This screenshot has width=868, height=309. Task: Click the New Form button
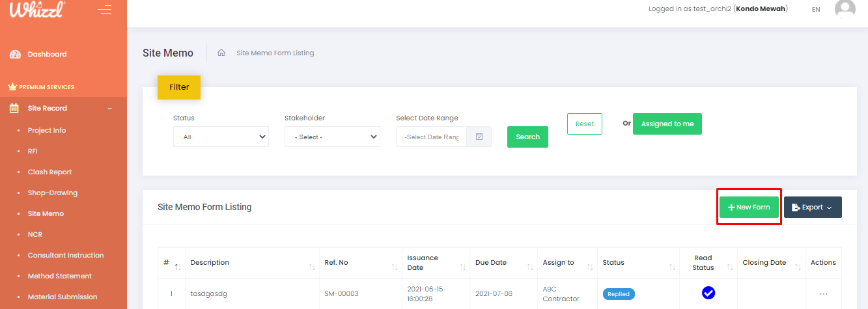click(x=749, y=207)
